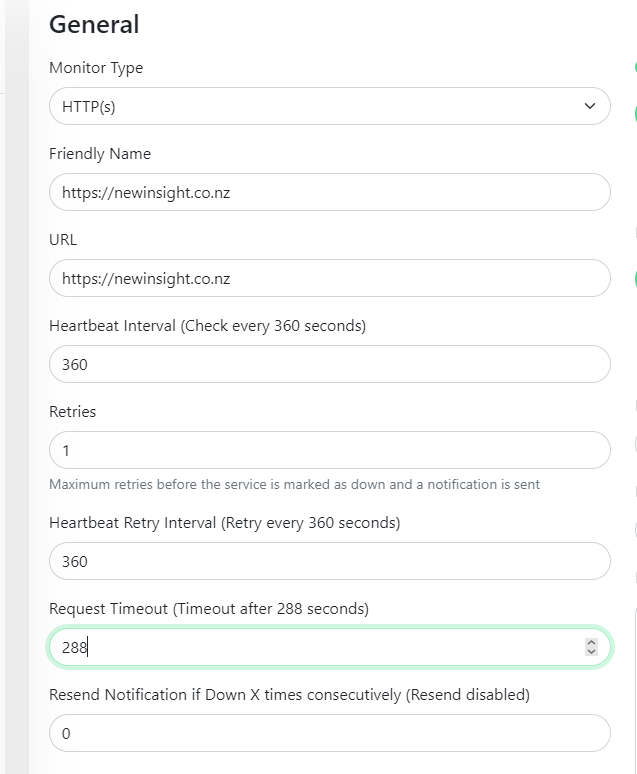Focus the Heartbeat Retry Interval input field
Image resolution: width=637 pixels, height=774 pixels.
(x=330, y=561)
